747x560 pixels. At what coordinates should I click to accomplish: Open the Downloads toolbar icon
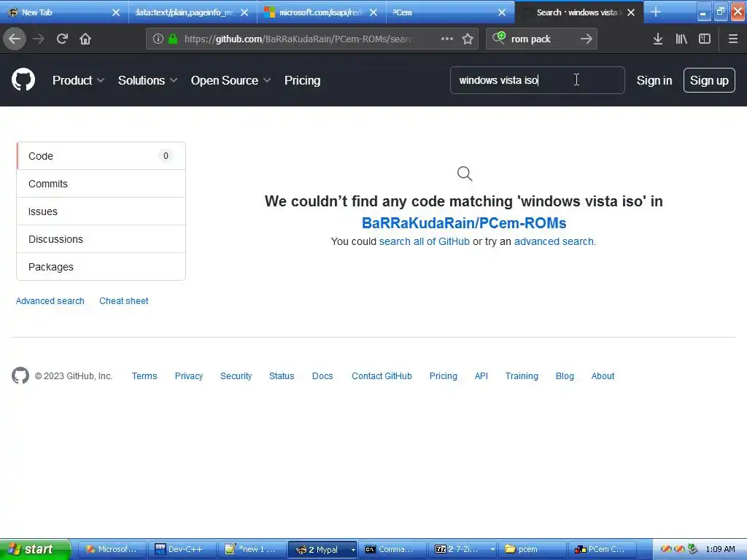(658, 39)
